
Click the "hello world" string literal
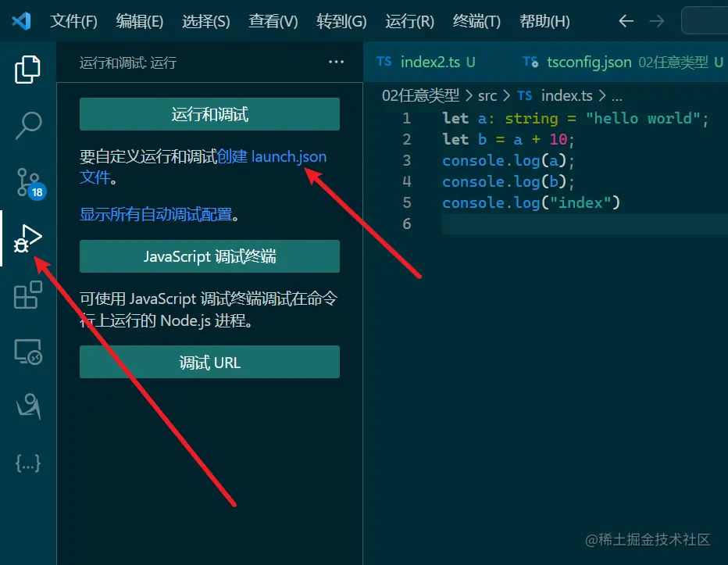(643, 118)
